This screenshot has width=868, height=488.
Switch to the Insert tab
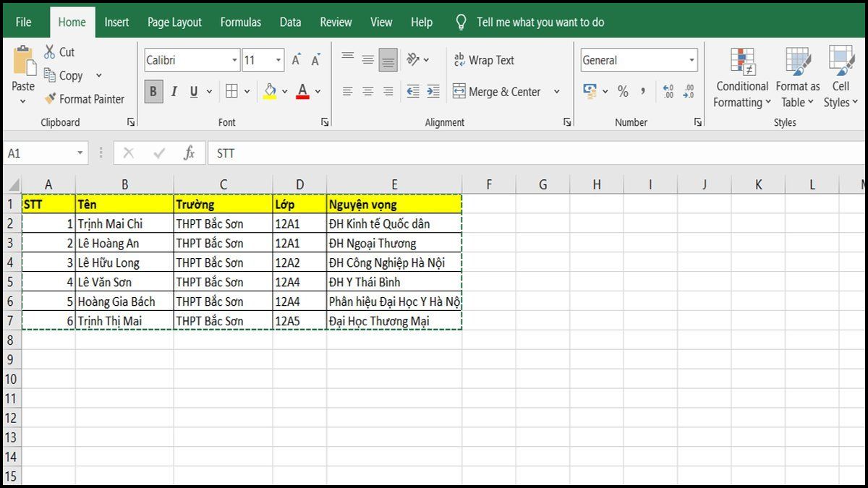pos(116,22)
